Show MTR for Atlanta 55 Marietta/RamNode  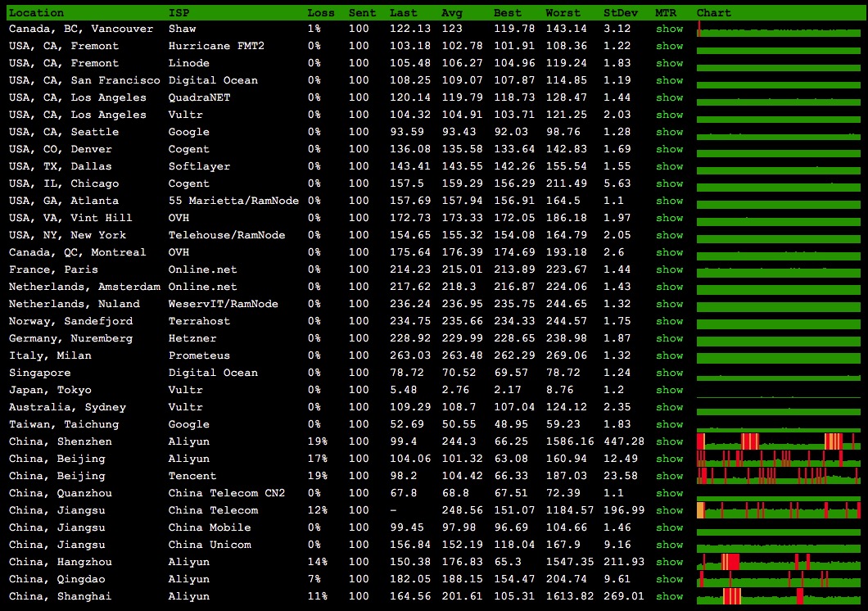[x=669, y=201]
